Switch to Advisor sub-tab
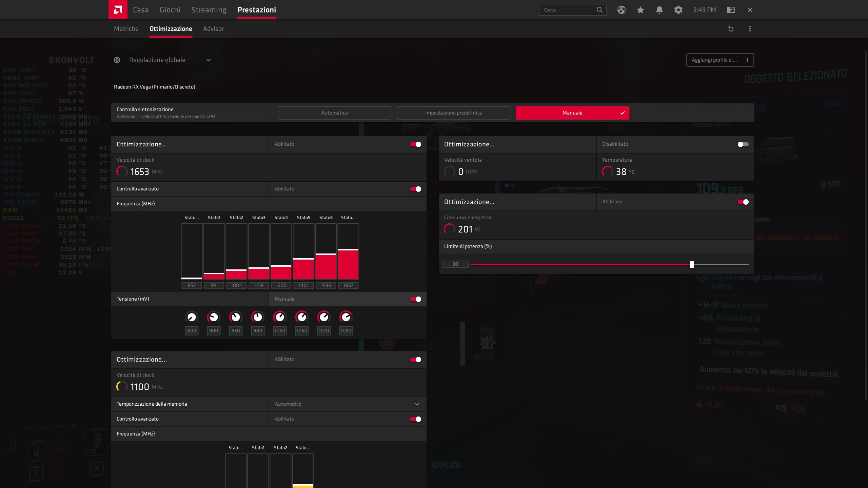Screen dimensions: 868x488 point(214,29)
